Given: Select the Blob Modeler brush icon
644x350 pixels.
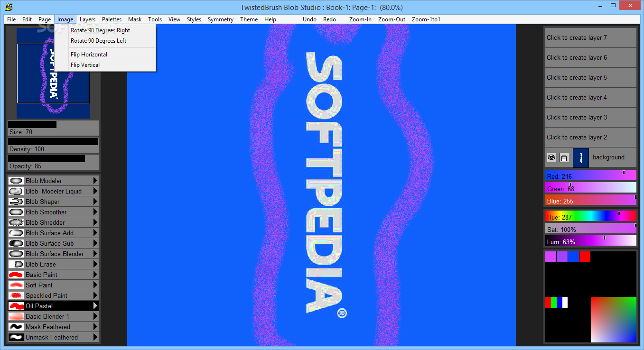Looking at the screenshot, I should [16, 181].
